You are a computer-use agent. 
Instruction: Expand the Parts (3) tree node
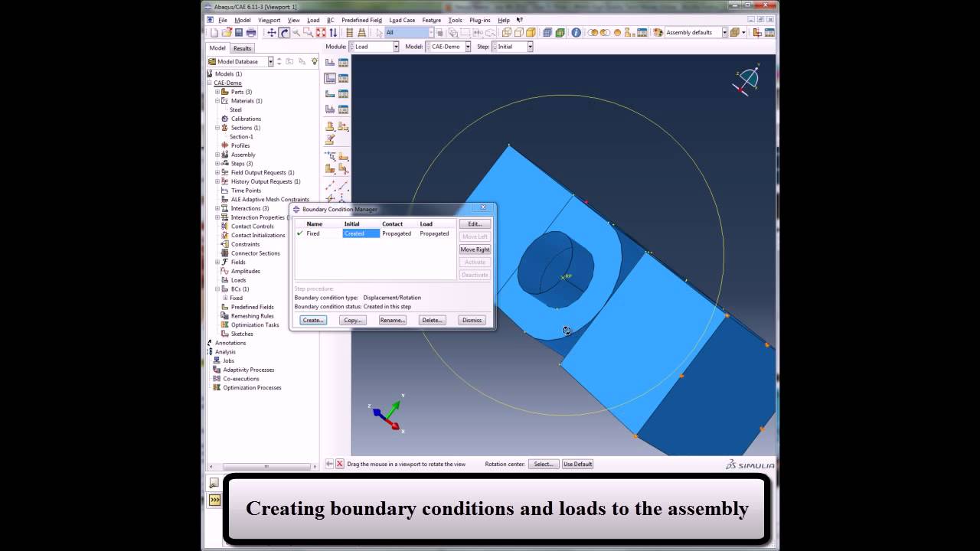coord(217,92)
